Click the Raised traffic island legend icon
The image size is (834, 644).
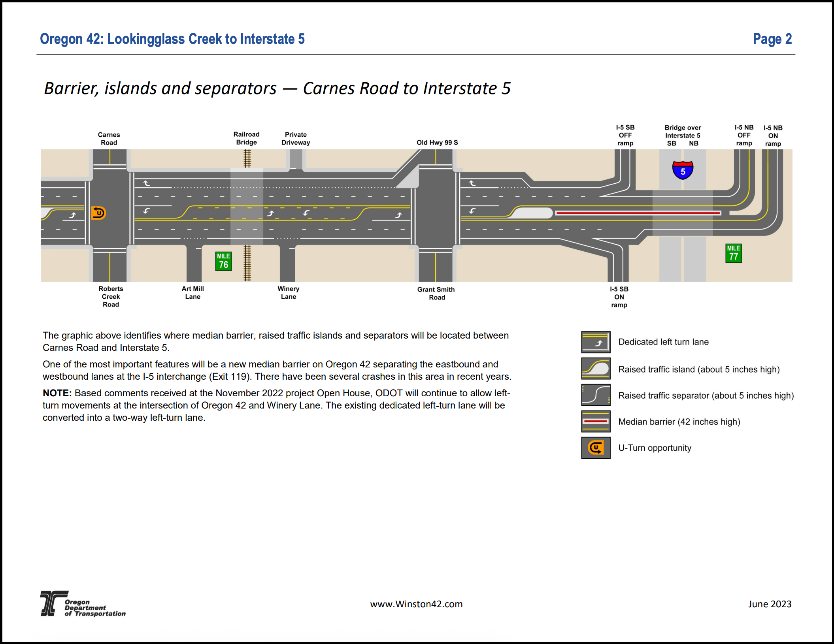click(596, 369)
